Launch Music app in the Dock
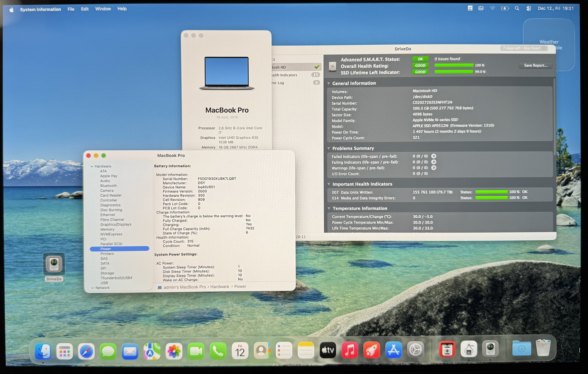This screenshot has height=374, width=588. coord(350,350)
